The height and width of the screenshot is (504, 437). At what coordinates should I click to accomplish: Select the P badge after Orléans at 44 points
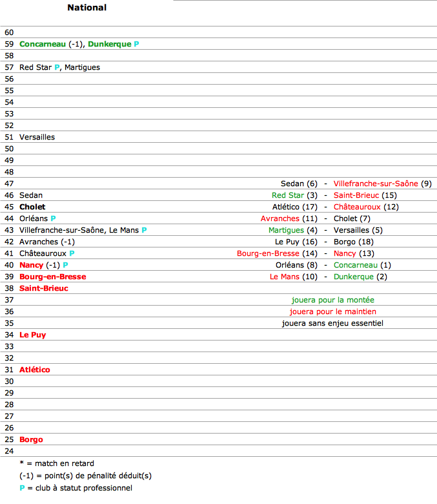53,218
